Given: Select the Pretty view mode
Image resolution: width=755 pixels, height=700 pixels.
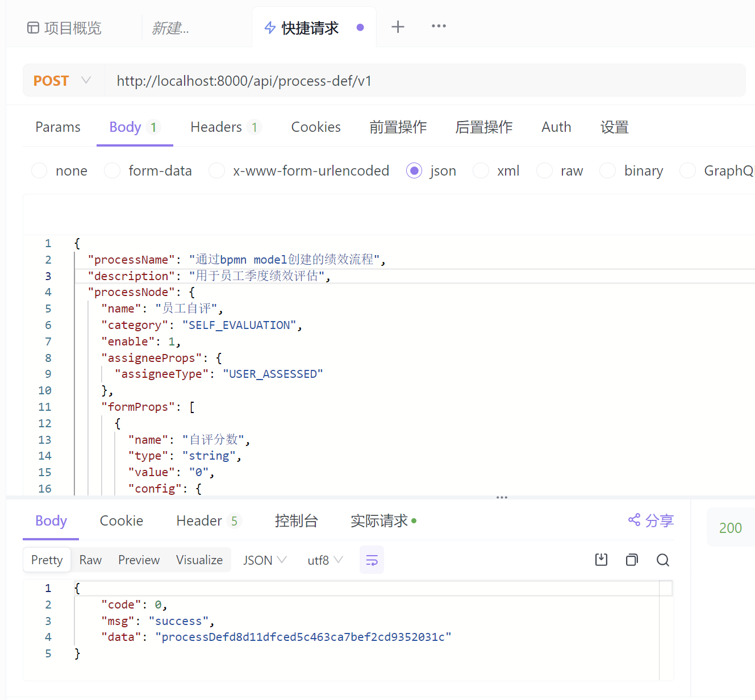Looking at the screenshot, I should [47, 560].
